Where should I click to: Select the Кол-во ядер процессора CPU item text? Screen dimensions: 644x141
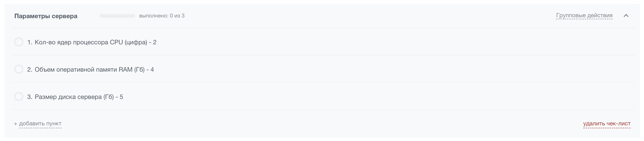(x=95, y=42)
